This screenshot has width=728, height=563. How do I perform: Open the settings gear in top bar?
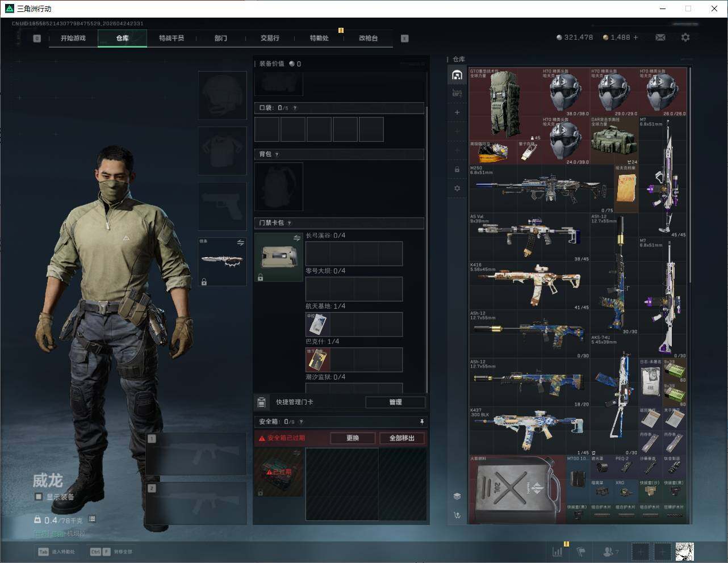coord(685,37)
